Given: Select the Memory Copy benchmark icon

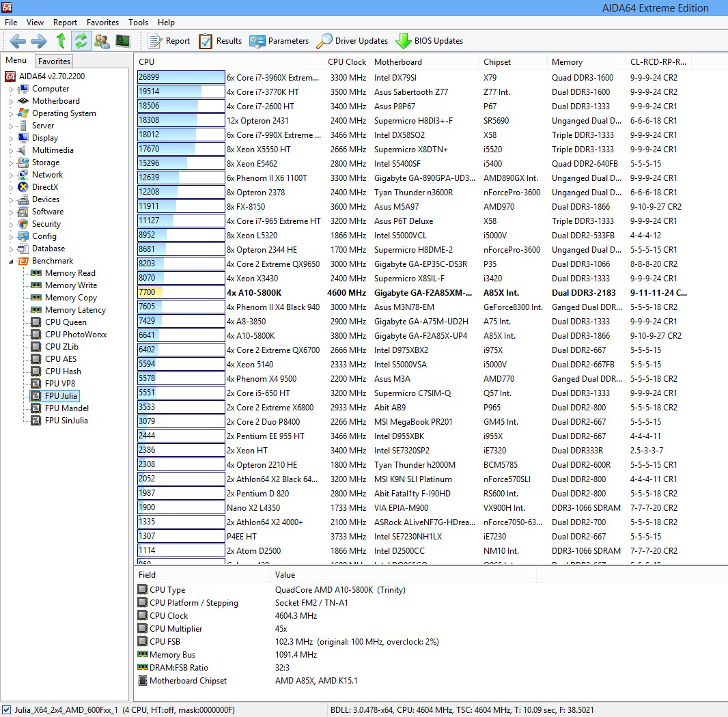Looking at the screenshot, I should 36,297.
